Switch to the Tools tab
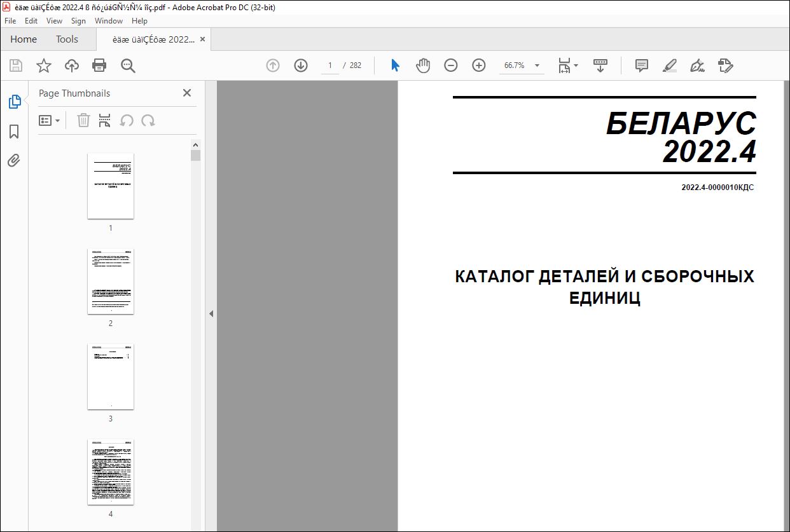Image resolution: width=790 pixels, height=532 pixels. point(67,39)
